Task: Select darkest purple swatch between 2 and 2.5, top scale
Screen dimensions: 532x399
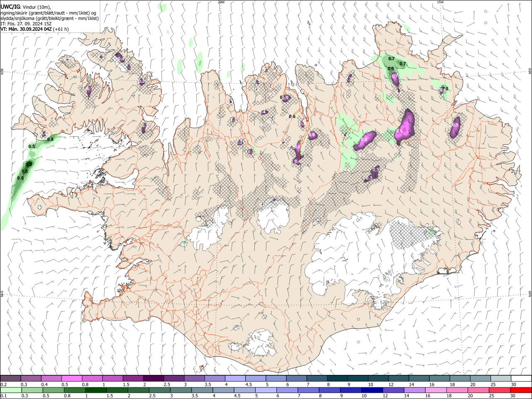Action: click(x=153, y=378)
